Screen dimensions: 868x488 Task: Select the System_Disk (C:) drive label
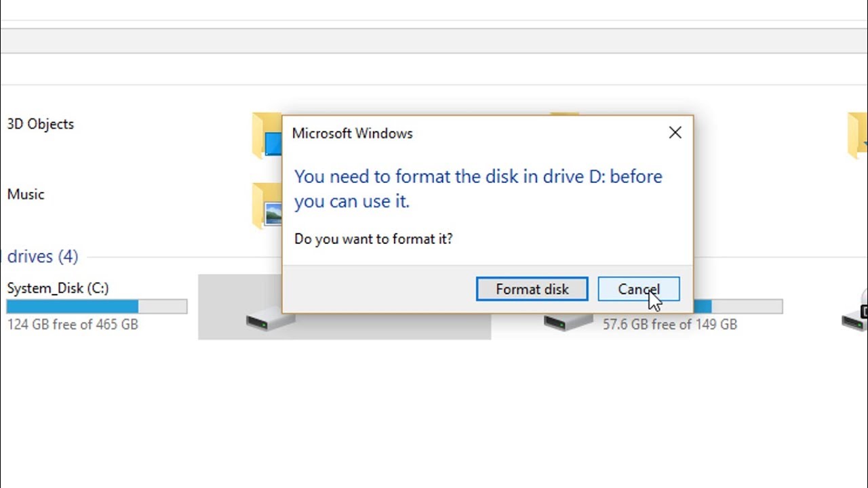pos(58,288)
